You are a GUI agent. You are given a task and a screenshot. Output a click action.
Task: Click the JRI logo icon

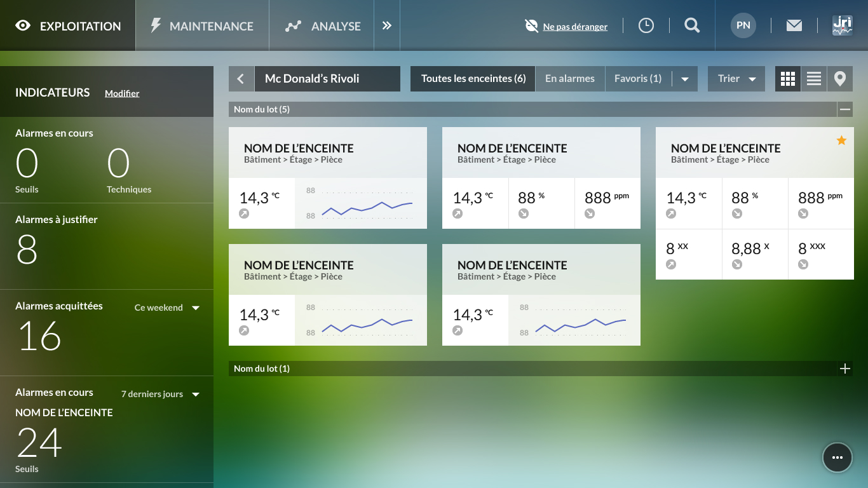coord(843,25)
